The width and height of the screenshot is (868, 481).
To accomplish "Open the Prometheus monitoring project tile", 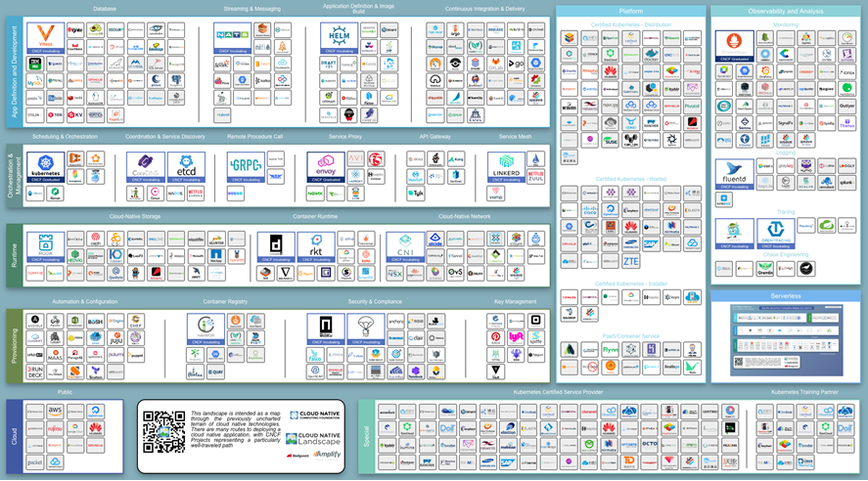I will point(734,46).
